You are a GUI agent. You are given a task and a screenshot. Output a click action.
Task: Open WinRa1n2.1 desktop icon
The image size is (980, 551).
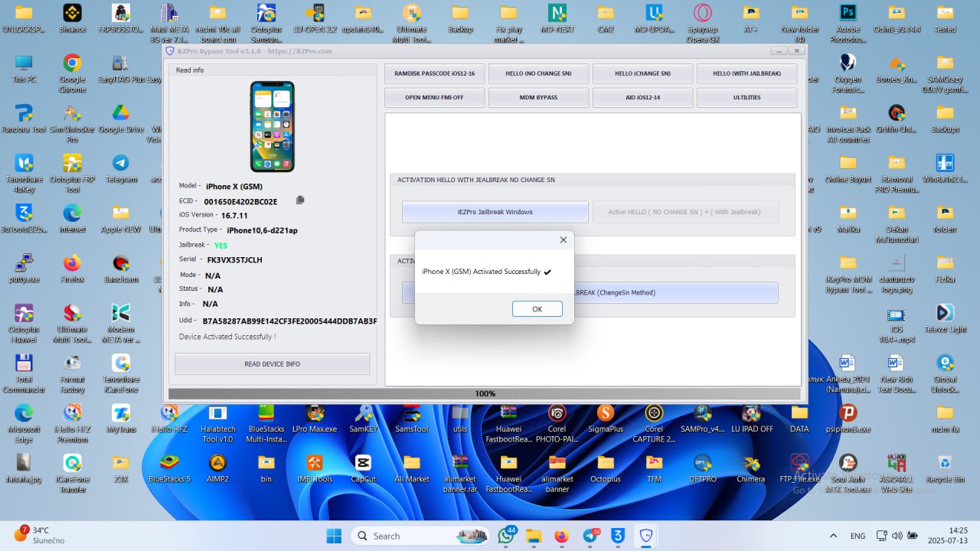pos(945,168)
